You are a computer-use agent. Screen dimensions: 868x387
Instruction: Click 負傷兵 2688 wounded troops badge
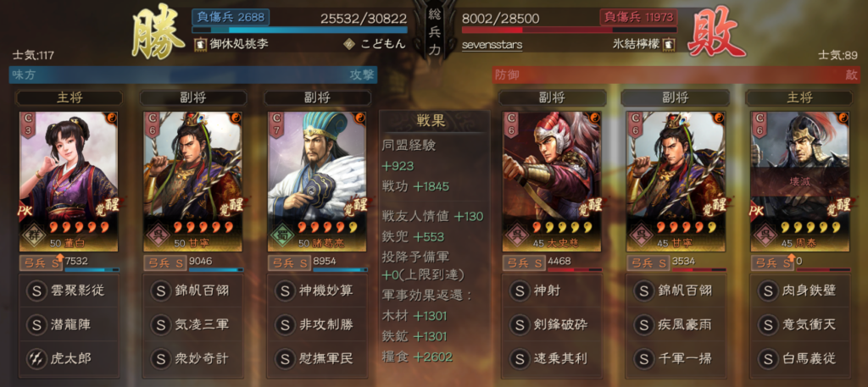pyautogui.click(x=231, y=17)
